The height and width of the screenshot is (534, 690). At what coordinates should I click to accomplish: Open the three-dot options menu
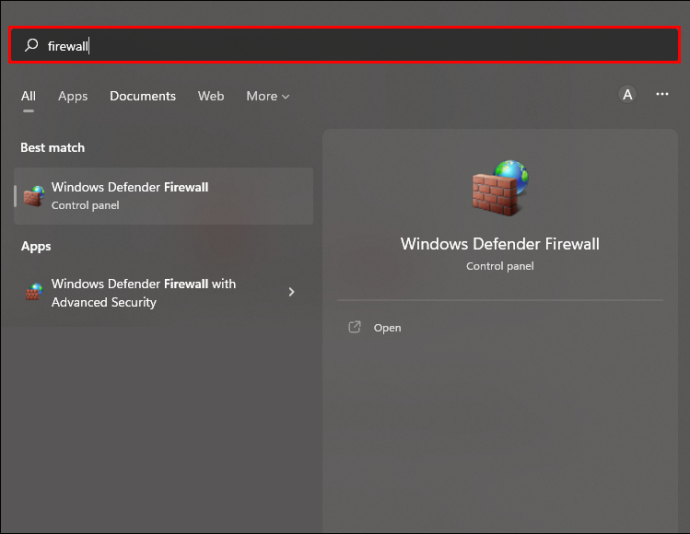point(662,94)
